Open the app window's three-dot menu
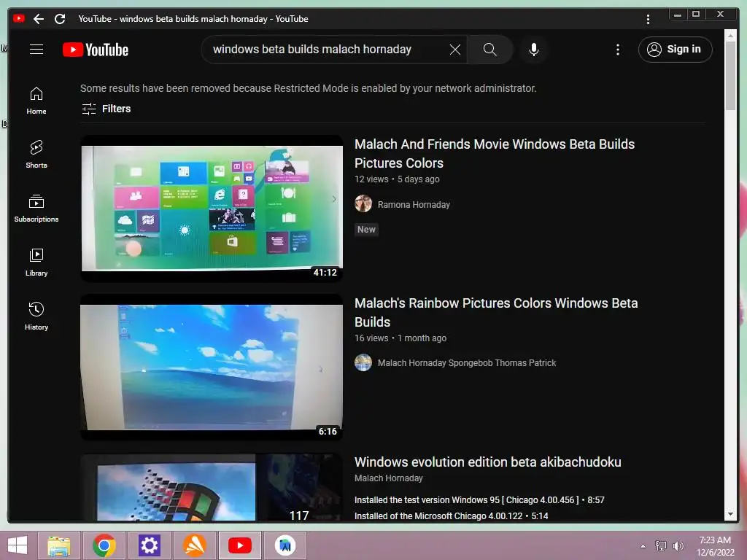747x560 pixels. click(648, 19)
